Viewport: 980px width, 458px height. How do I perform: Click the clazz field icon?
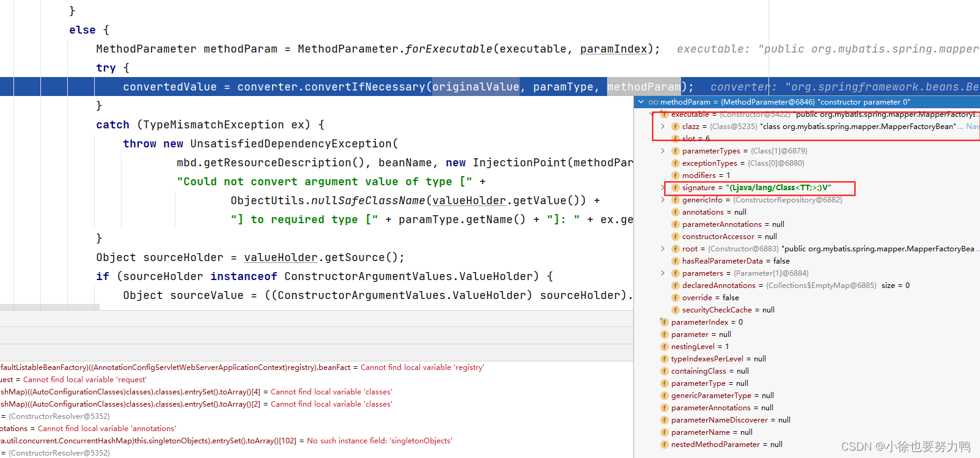(x=675, y=127)
